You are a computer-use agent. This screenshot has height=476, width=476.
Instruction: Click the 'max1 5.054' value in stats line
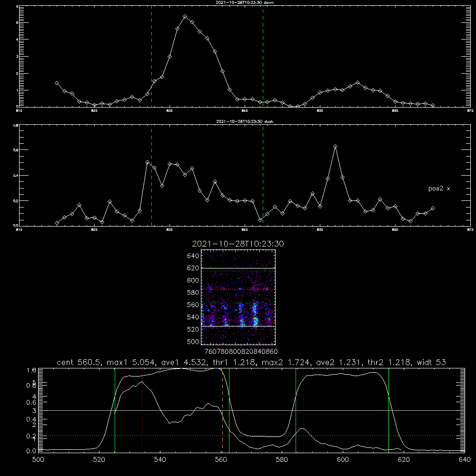pyautogui.click(x=129, y=362)
